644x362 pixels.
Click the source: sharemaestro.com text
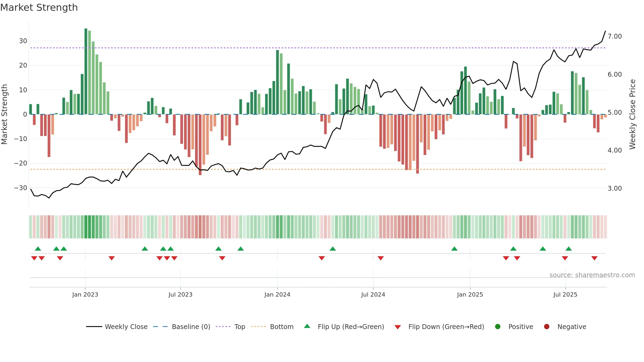pyautogui.click(x=592, y=275)
